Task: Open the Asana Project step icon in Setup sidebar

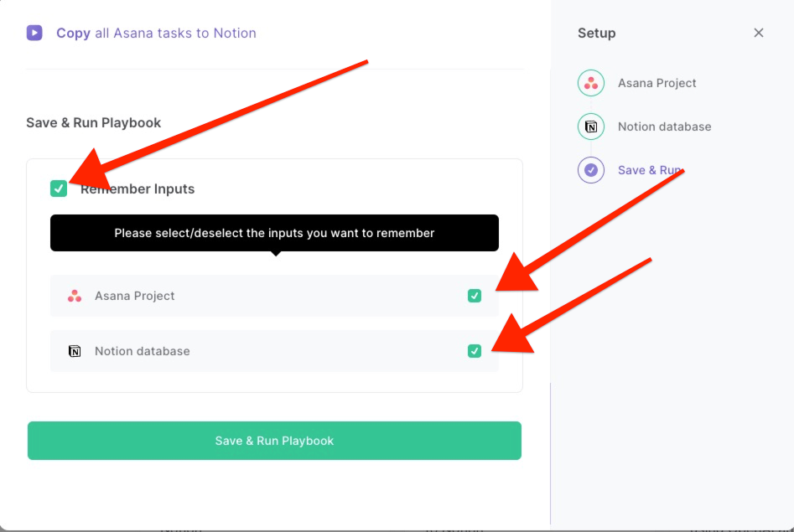Action: 591,83
